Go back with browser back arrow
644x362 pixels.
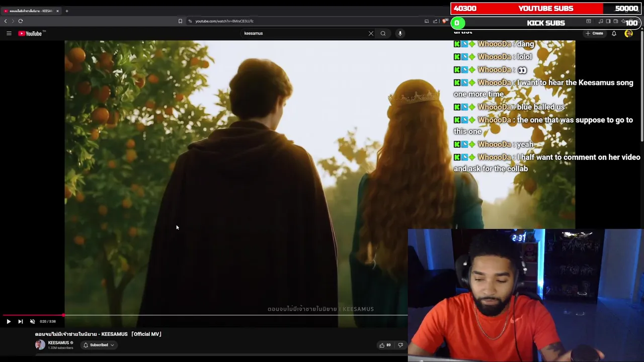click(x=6, y=21)
